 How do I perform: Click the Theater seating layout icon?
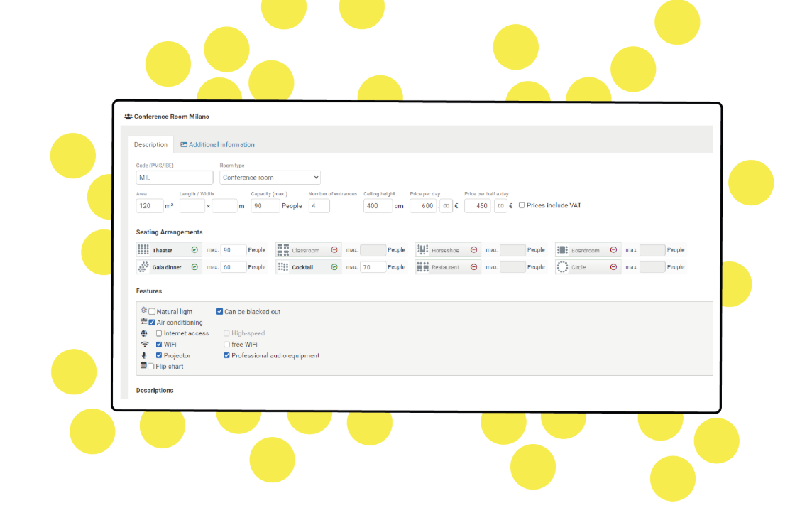[x=143, y=250]
